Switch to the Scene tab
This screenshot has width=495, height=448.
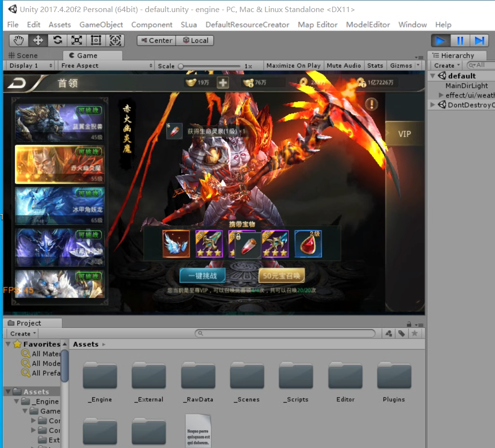pos(23,55)
